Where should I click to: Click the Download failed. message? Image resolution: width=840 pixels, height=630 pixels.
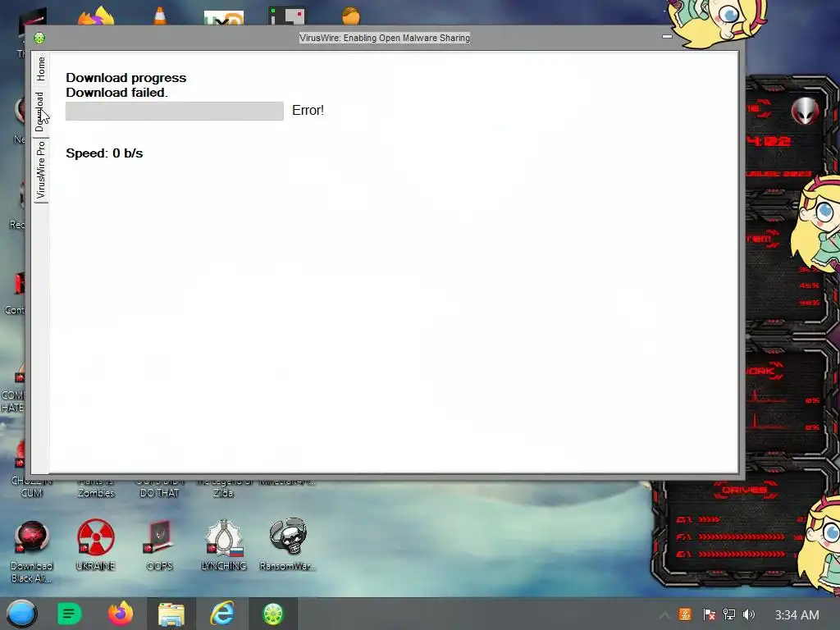[x=116, y=93]
